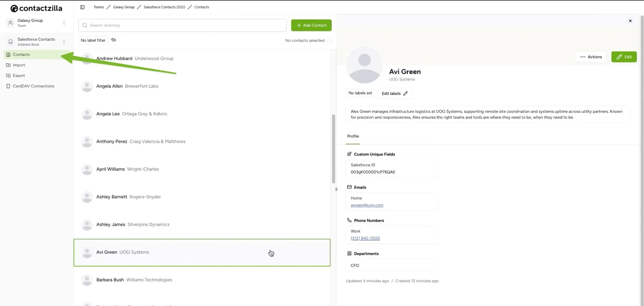This screenshot has width=644, height=306.
Task: Click the Salesforce Contacts address book icon
Action: pos(10,42)
